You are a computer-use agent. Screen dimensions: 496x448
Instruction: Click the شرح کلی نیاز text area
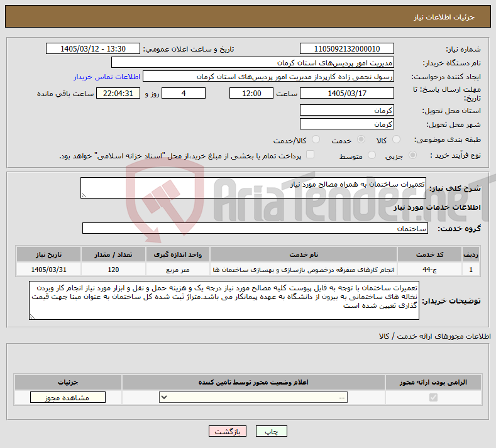(253, 188)
